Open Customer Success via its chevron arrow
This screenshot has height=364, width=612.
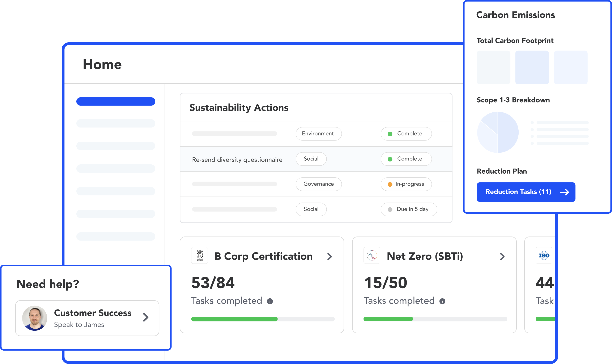[x=146, y=317]
